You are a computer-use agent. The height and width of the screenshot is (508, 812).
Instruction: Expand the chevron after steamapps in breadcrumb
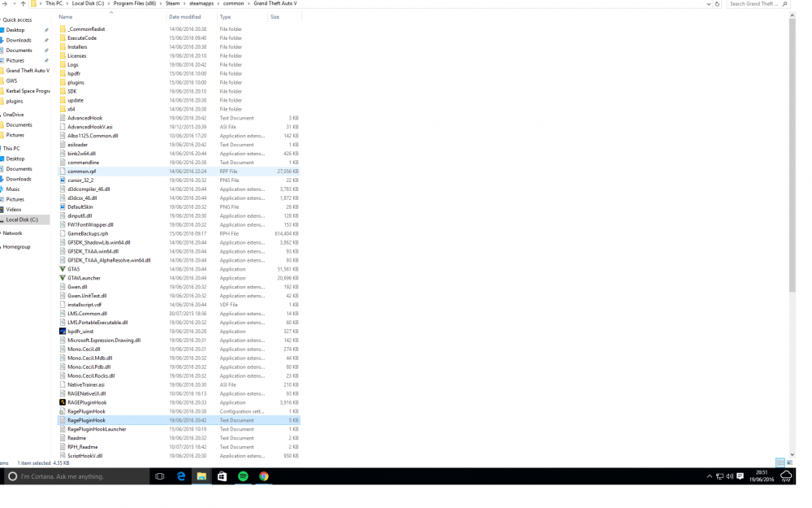click(218, 3)
